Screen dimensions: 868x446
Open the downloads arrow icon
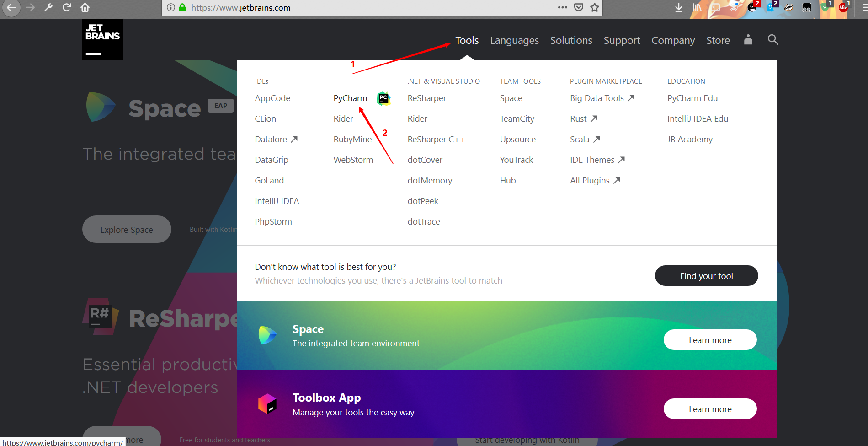[679, 7]
